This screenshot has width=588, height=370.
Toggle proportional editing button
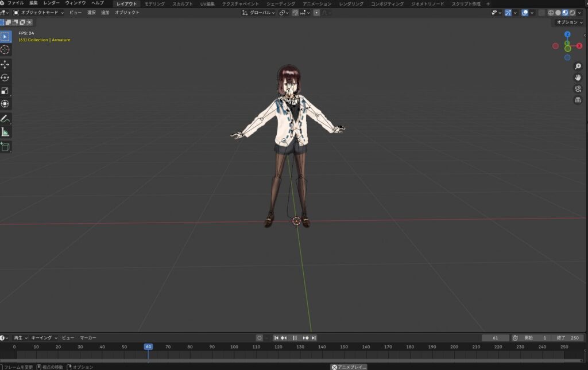pos(316,13)
